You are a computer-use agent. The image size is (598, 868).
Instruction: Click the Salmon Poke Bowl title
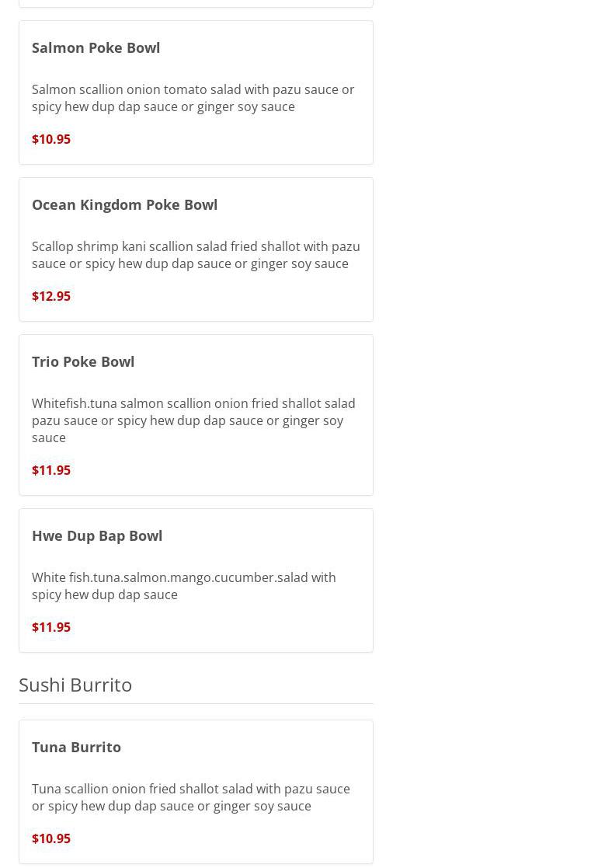click(x=96, y=47)
